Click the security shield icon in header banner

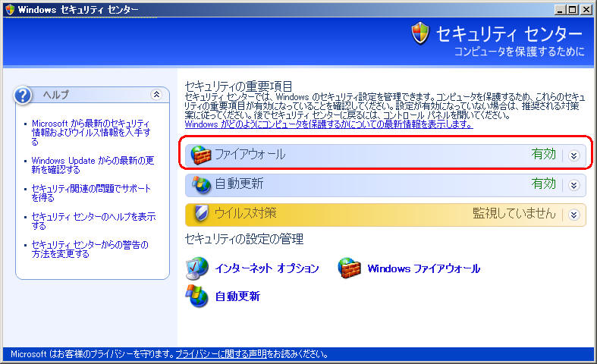420,33
